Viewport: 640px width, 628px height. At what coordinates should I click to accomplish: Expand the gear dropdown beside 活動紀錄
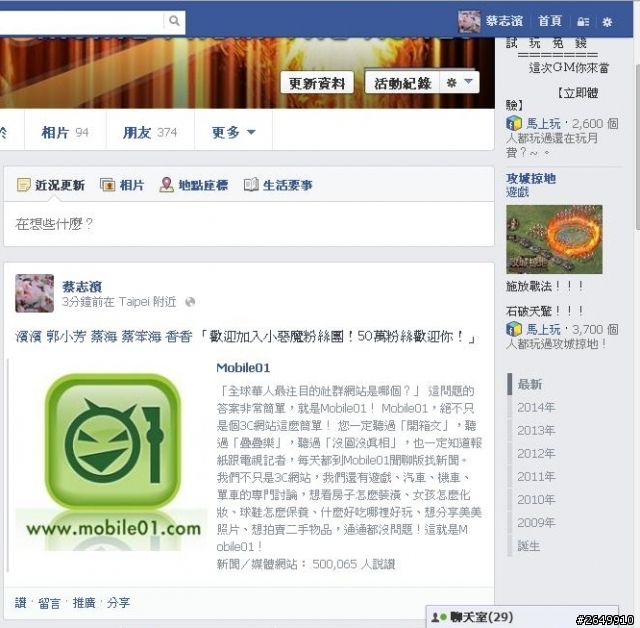coord(459,82)
